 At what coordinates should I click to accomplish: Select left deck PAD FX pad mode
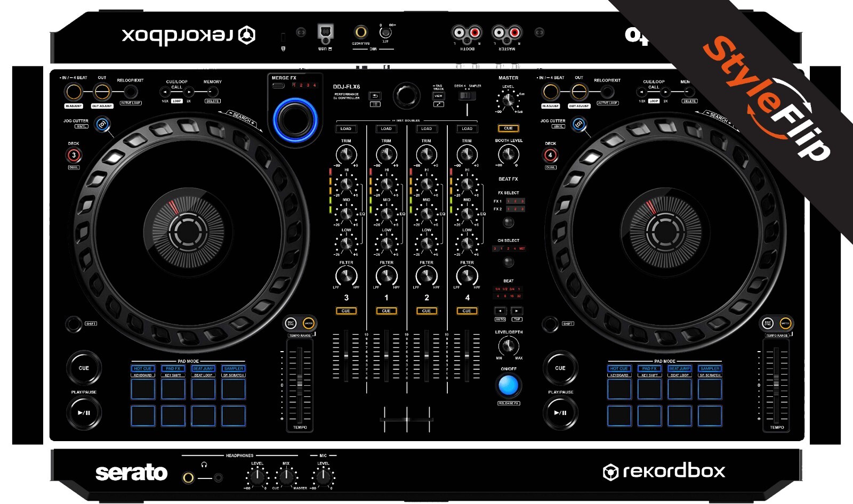click(x=173, y=368)
